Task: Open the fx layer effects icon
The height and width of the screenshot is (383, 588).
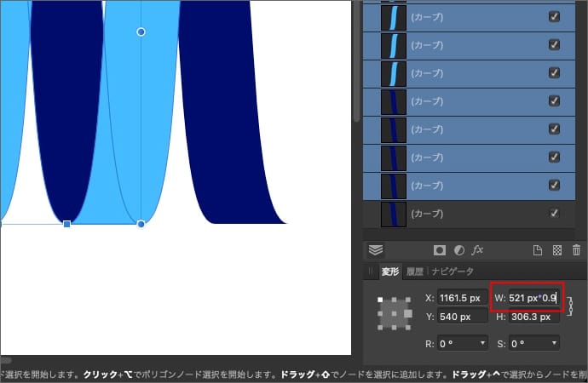Action: coord(478,250)
